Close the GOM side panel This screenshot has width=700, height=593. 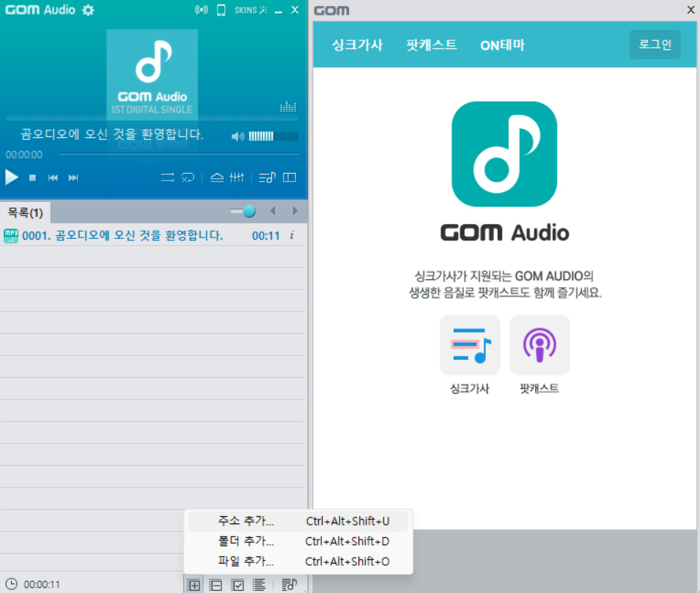pos(690,10)
